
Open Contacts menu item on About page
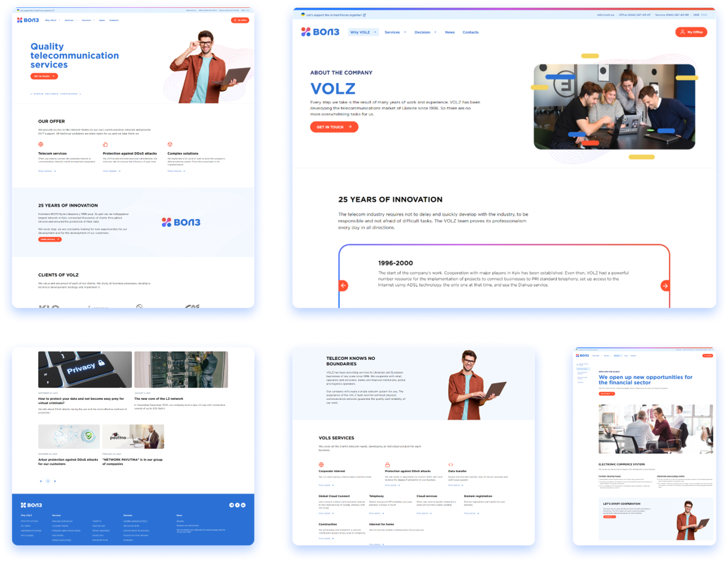[470, 32]
